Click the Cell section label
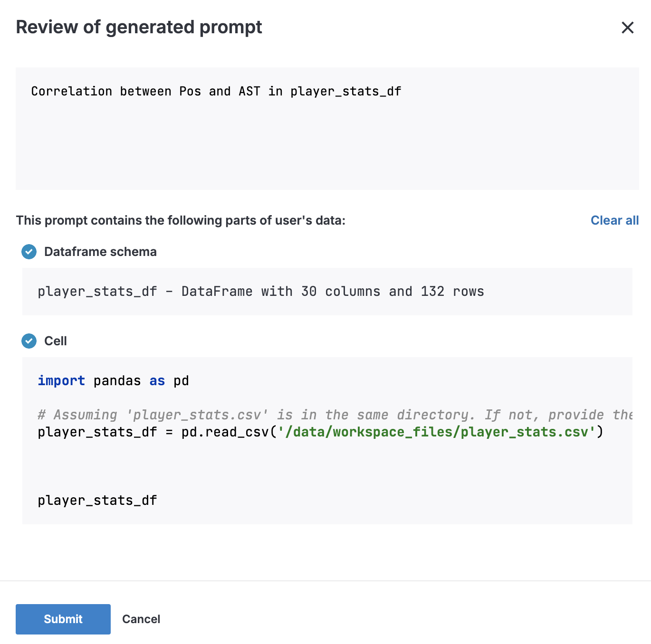 (55, 341)
